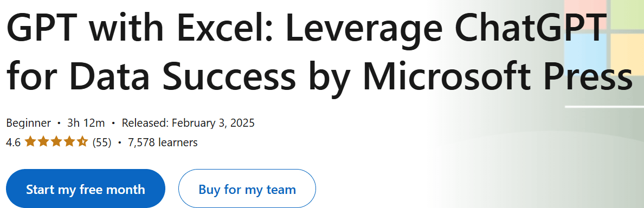
Task: Click the 7,578 learners text
Action: [163, 142]
